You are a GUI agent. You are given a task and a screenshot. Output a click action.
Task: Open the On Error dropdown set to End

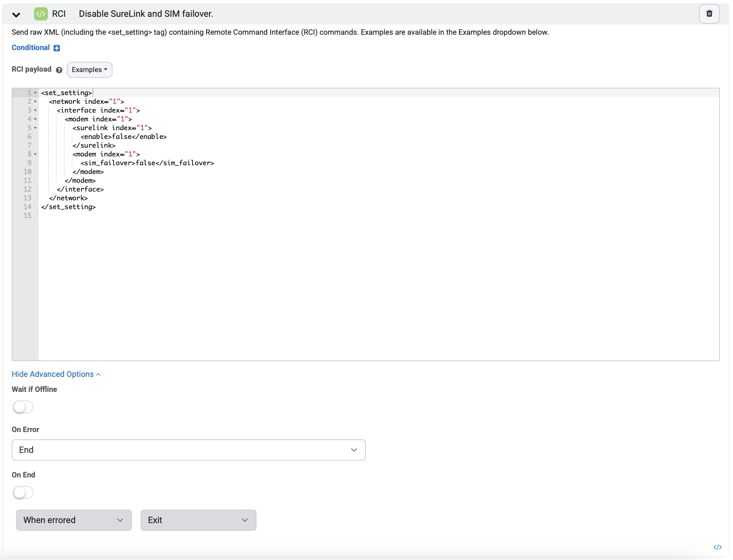click(189, 450)
